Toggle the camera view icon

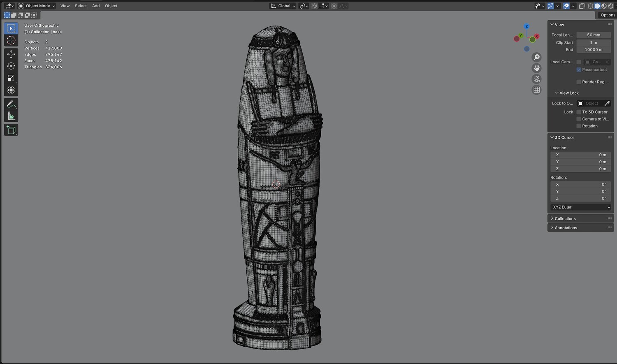(x=536, y=79)
